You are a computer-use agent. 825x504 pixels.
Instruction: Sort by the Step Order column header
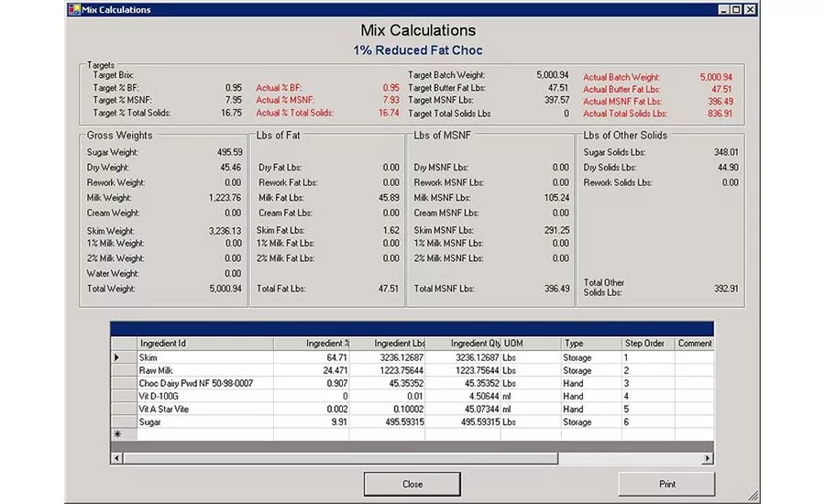647,344
